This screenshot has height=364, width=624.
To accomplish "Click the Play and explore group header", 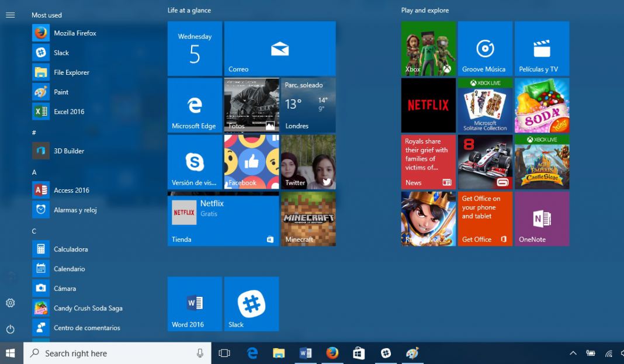I will click(425, 11).
